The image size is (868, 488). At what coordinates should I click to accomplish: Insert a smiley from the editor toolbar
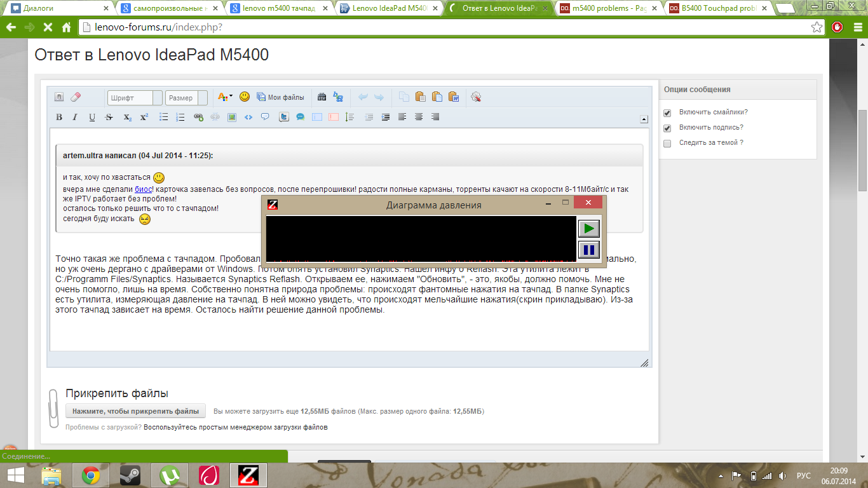click(245, 97)
